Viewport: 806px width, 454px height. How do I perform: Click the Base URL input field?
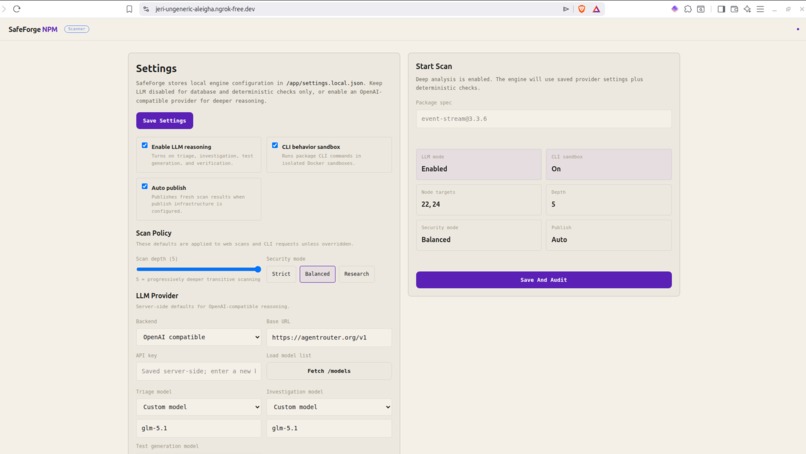(329, 337)
